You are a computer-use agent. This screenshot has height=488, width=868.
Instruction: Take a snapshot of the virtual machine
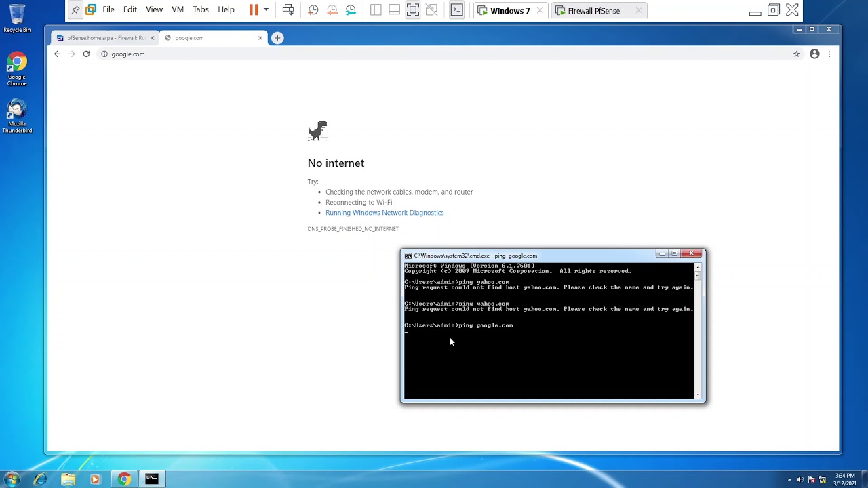pos(313,10)
